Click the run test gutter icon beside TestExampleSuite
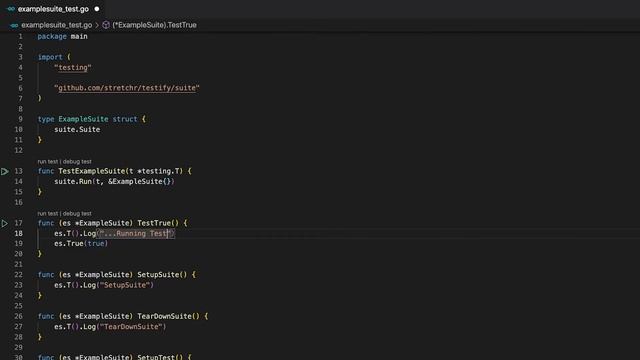The height and width of the screenshot is (360, 640). (4, 171)
